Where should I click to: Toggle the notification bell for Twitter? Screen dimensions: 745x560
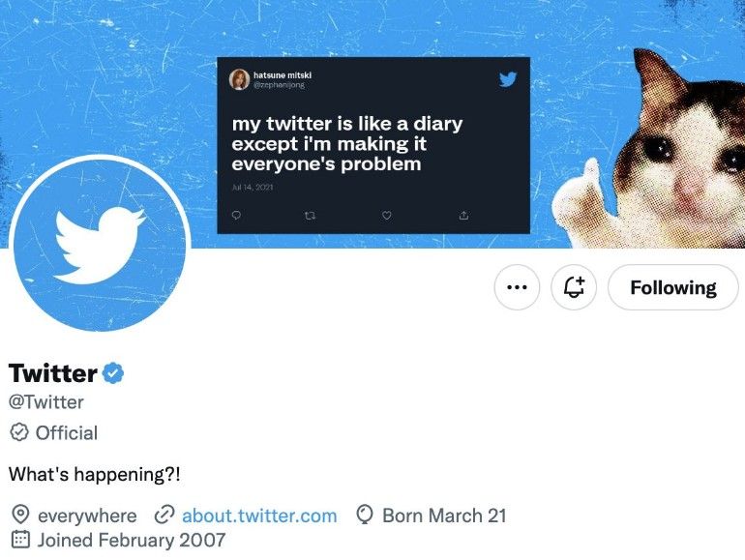tap(574, 287)
